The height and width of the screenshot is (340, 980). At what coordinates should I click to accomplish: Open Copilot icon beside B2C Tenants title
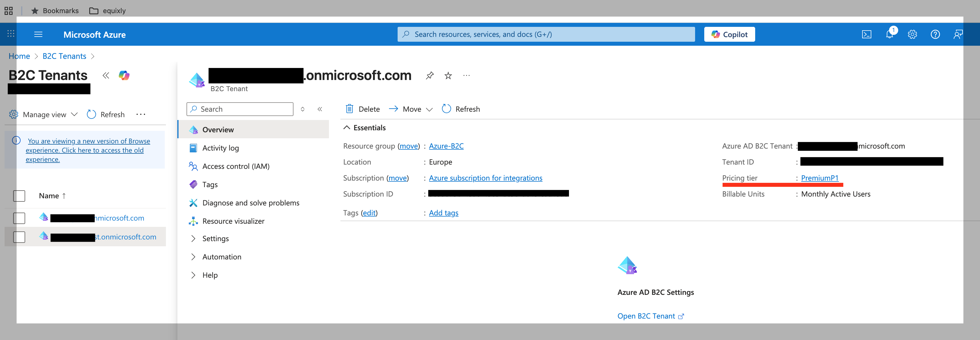[124, 76]
